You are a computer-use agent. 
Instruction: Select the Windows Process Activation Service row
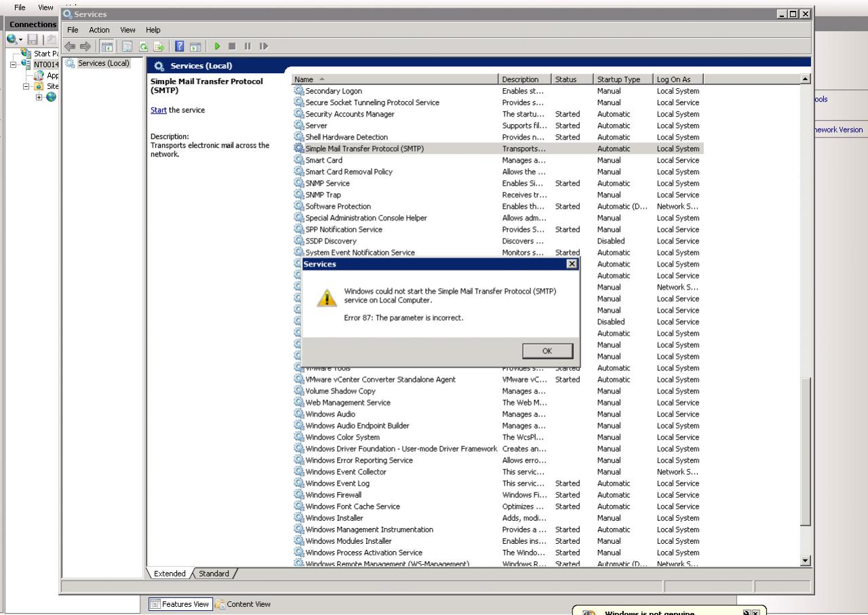click(498, 553)
